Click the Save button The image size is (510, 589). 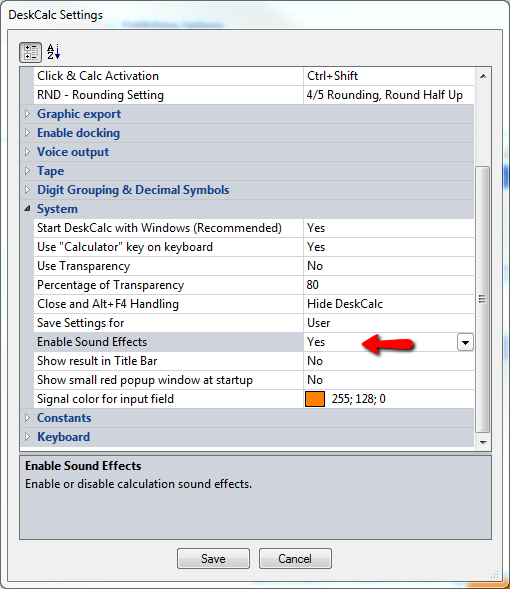click(x=213, y=559)
